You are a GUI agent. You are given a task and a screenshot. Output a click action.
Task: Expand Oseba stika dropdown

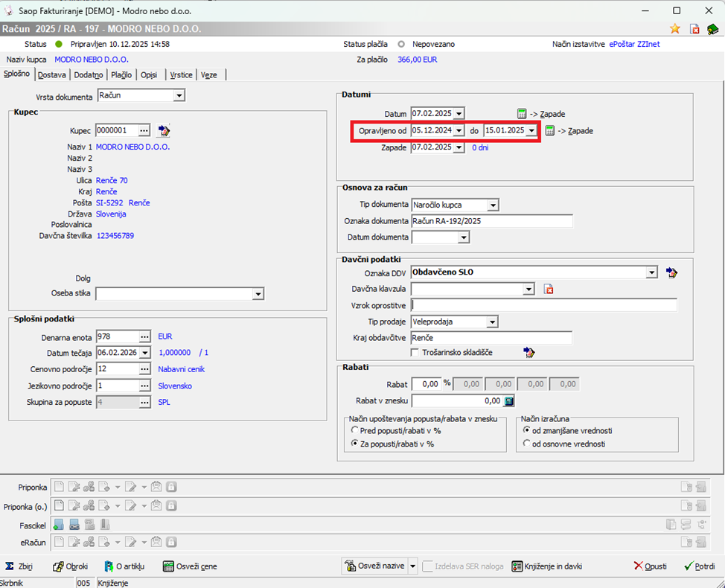click(258, 294)
